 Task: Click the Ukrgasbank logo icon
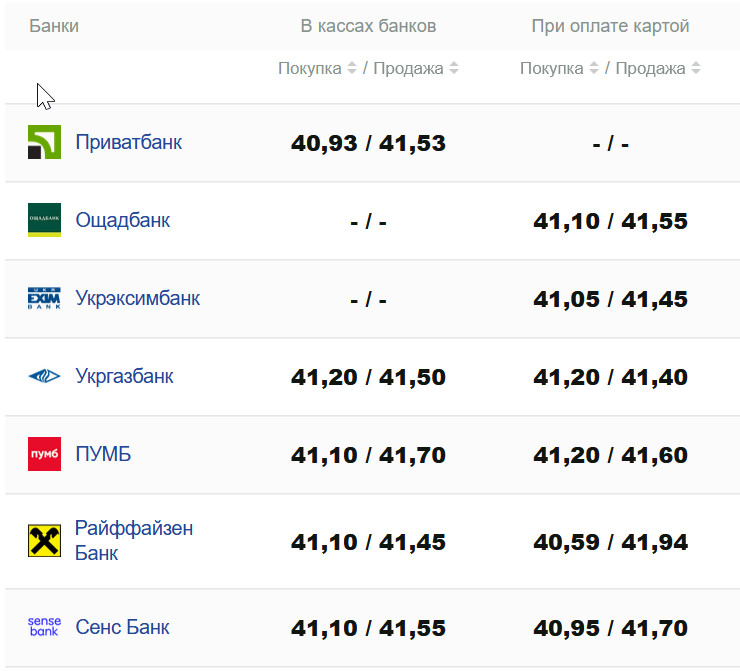click(x=44, y=376)
